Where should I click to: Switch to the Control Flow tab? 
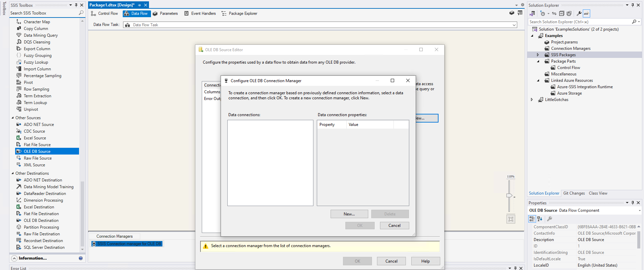105,13
